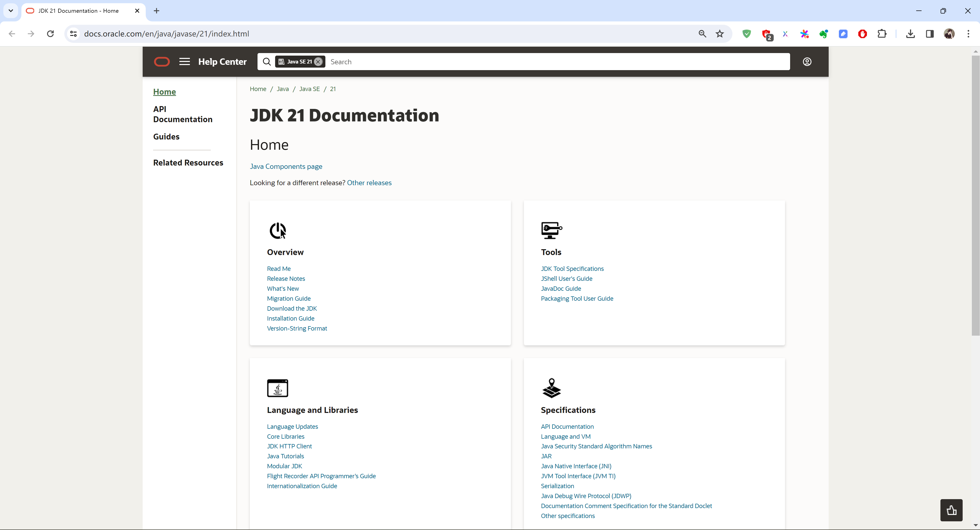This screenshot has width=980, height=530.
Task: Click the Tools section icon
Action: click(x=552, y=230)
